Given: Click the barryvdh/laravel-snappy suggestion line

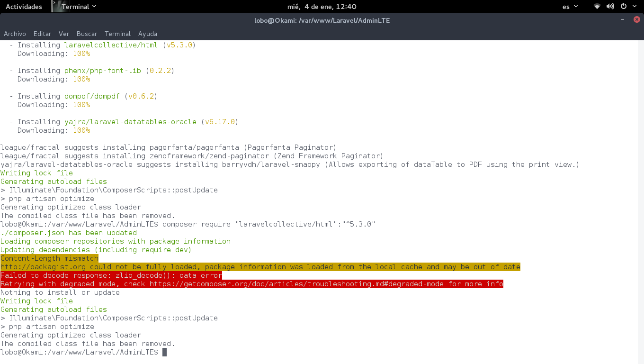Looking at the screenshot, I should (x=290, y=164).
